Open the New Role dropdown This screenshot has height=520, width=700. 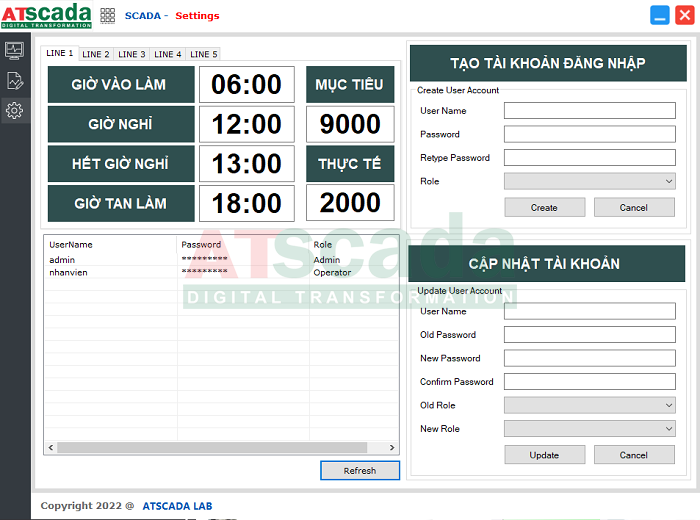pyautogui.click(x=590, y=428)
